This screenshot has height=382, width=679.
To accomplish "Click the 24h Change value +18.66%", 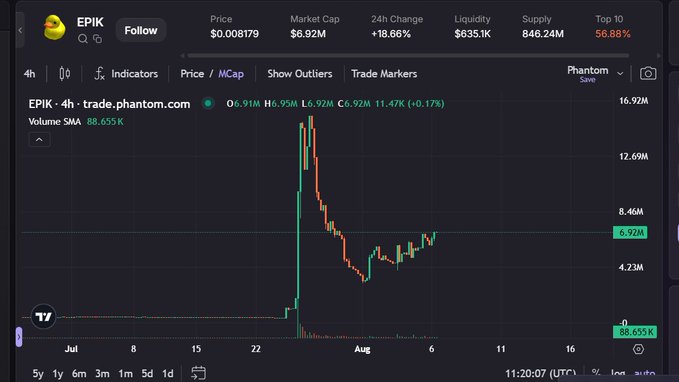I will point(391,34).
